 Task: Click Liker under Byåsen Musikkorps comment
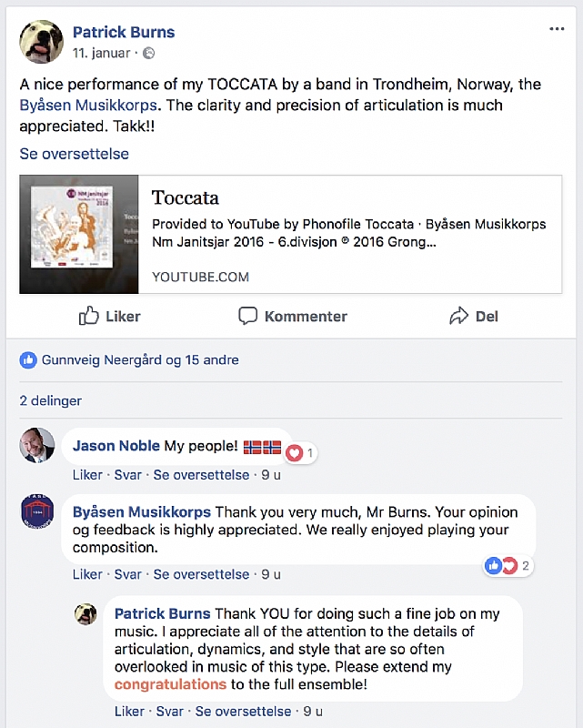point(87,574)
